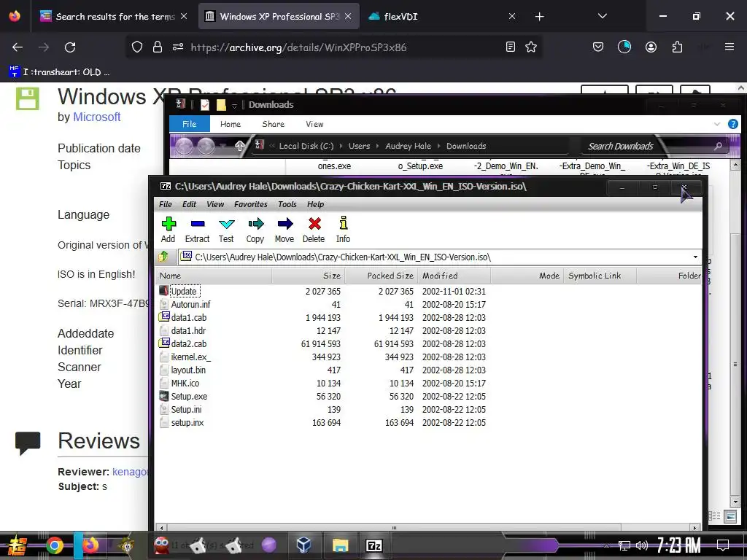Open Explorer quick access toolbar dropdown
Viewport: 747px width, 560px height.
234,105
